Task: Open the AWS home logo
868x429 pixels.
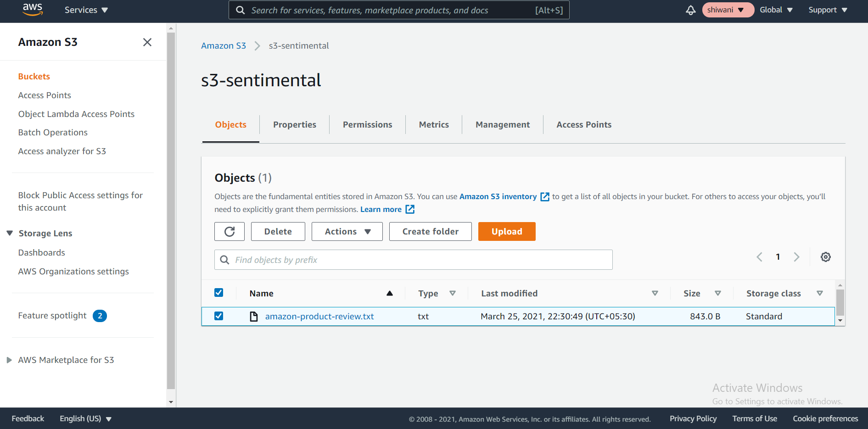Action: pyautogui.click(x=33, y=10)
